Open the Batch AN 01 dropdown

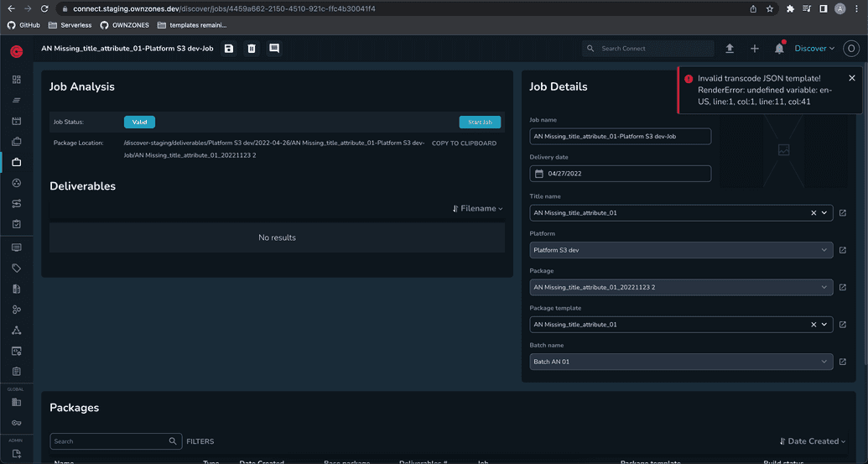coord(681,362)
